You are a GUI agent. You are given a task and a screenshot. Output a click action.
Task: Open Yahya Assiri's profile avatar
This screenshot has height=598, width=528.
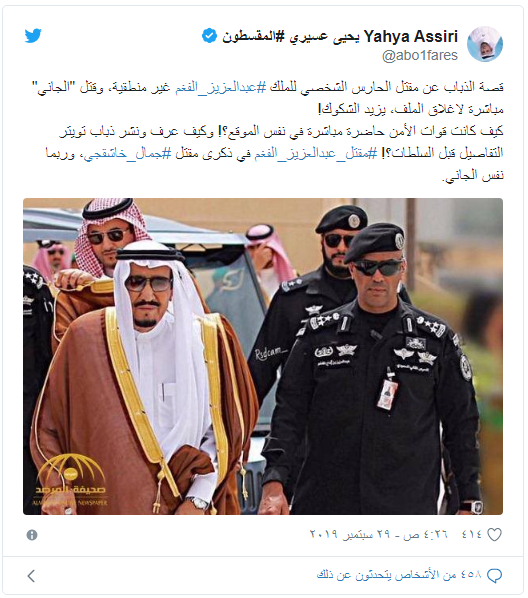click(x=485, y=44)
